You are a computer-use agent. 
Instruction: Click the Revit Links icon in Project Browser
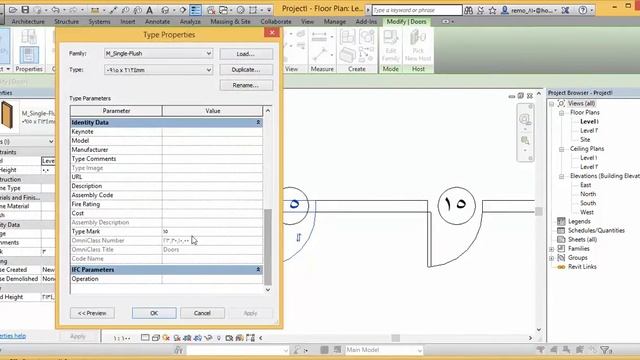coord(561,267)
